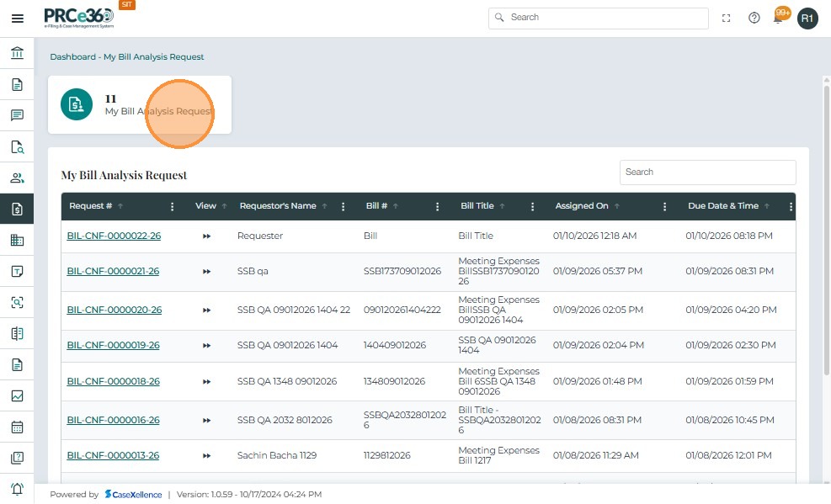Image resolution: width=831 pixels, height=504 pixels.
Task: Sort by Assigned On column header
Action: [x=582, y=206]
